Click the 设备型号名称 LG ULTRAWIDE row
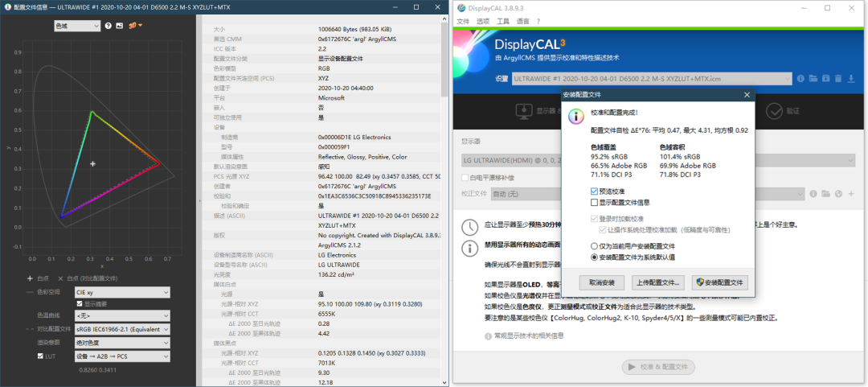The image size is (868, 387). pos(323,265)
